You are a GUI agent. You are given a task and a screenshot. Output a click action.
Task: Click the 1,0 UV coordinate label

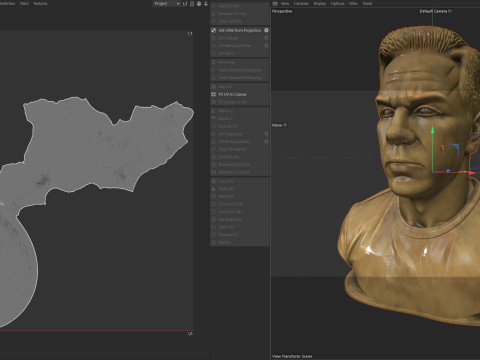pyautogui.click(x=190, y=334)
